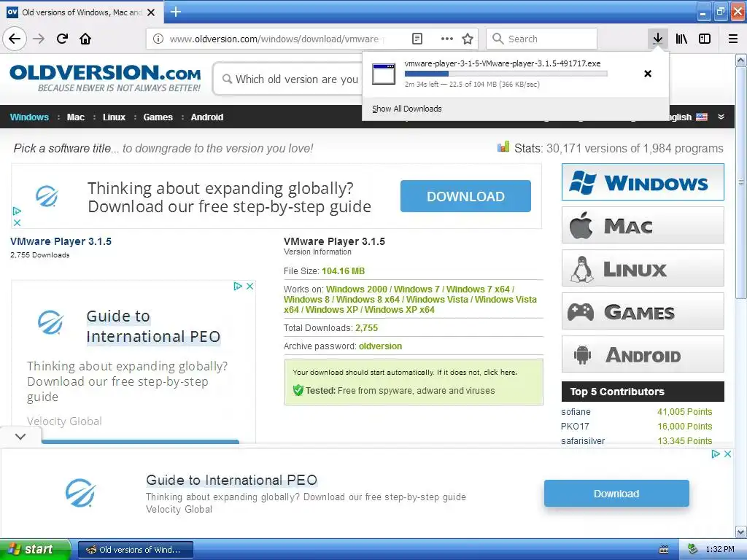Cancel the vmware-player download
The image size is (747, 560).
tap(648, 74)
